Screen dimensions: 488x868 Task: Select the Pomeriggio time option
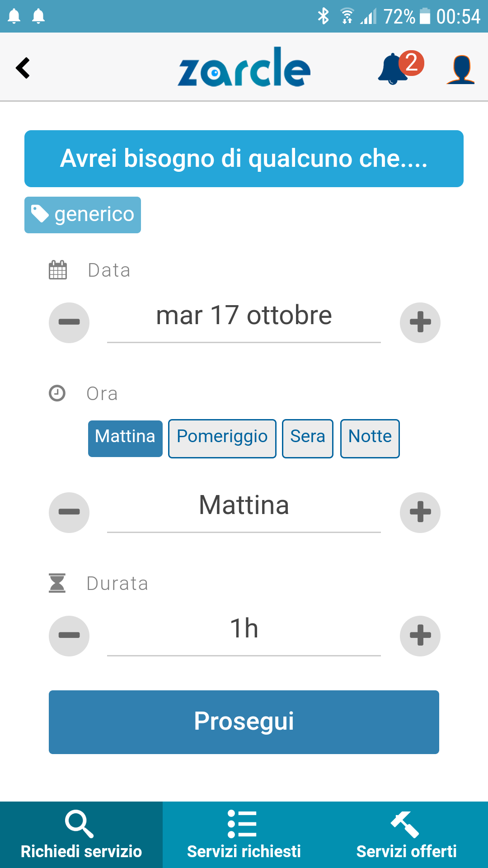point(222,439)
